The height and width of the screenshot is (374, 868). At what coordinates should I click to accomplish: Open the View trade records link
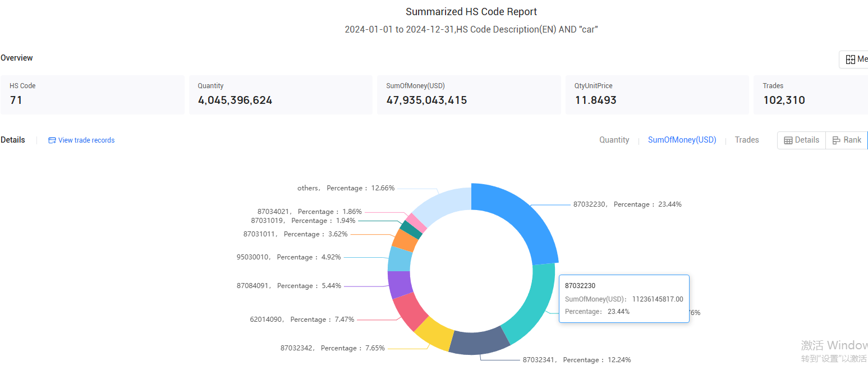[x=81, y=140]
